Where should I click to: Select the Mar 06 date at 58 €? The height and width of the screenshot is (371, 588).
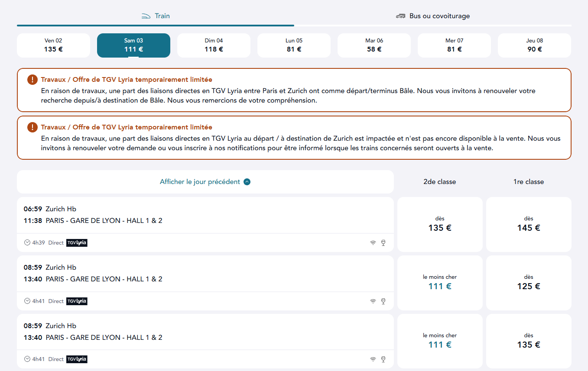[374, 45]
